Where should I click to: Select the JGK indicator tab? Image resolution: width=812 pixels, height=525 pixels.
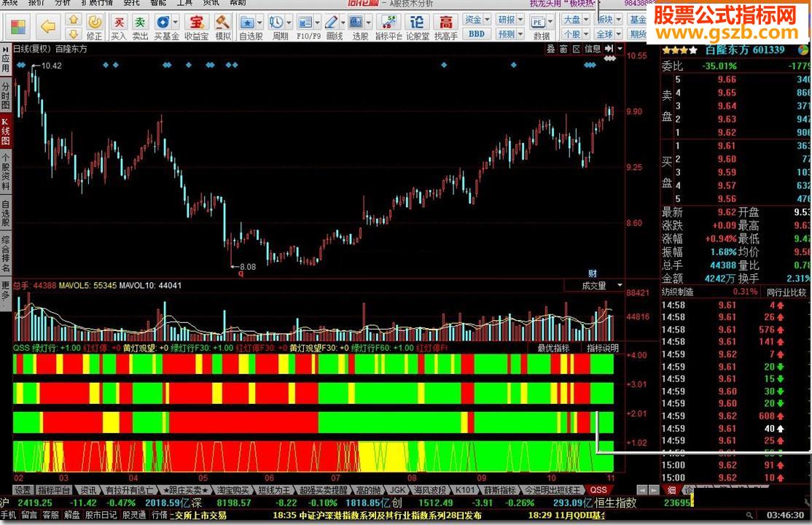pos(397,490)
